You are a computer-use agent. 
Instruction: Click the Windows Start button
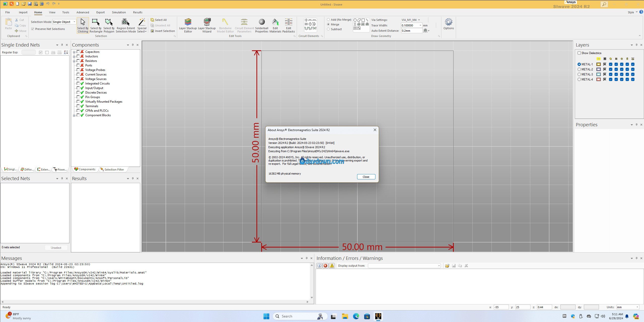tap(266, 316)
